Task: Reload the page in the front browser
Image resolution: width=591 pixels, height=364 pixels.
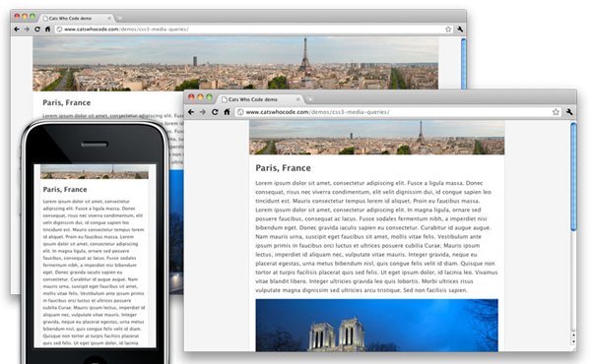Action: tap(215, 112)
